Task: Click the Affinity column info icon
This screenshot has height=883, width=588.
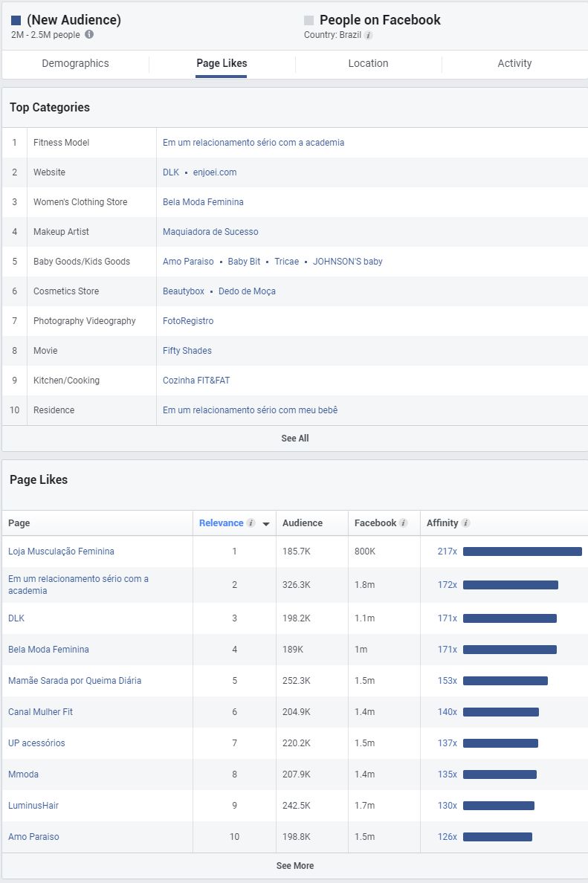Action: coord(466,523)
